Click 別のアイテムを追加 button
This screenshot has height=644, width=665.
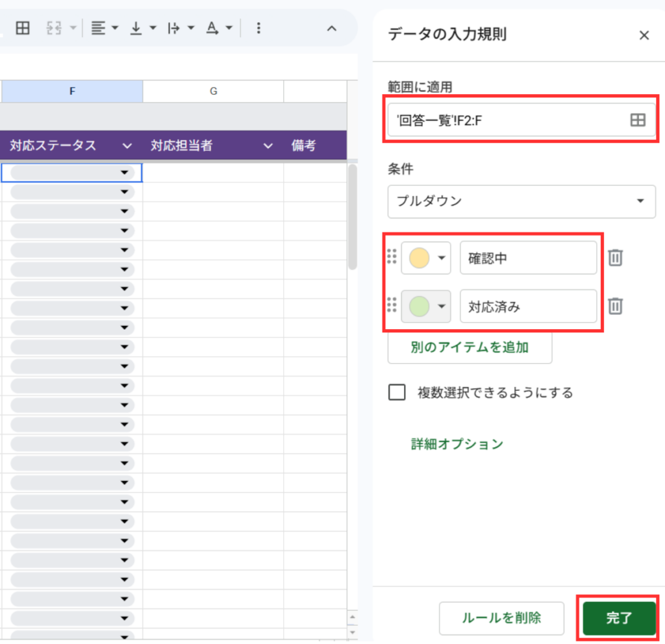[470, 347]
